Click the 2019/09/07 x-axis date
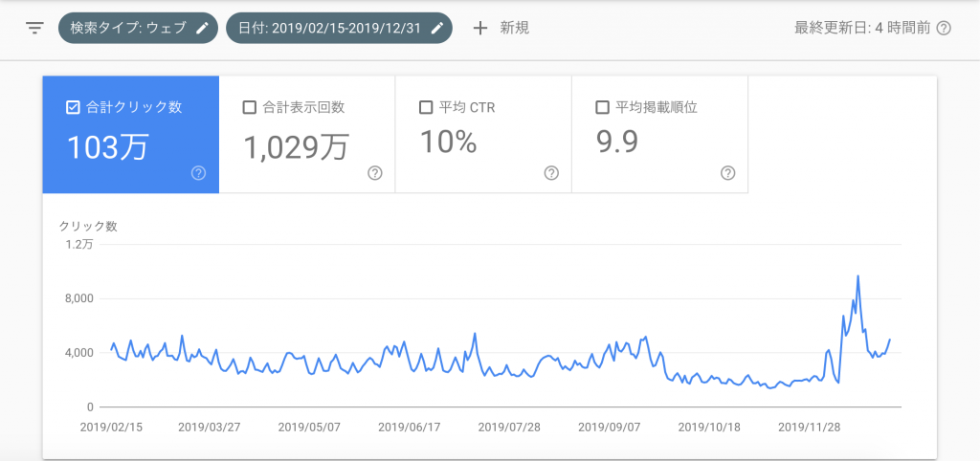The width and height of the screenshot is (980, 461). (610, 428)
